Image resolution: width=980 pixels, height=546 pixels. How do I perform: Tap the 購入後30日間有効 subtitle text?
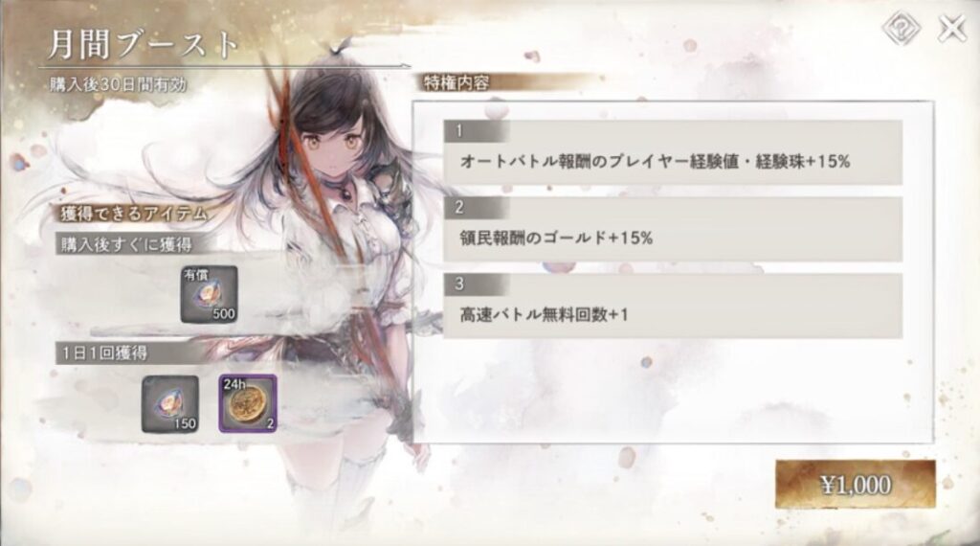click(118, 84)
